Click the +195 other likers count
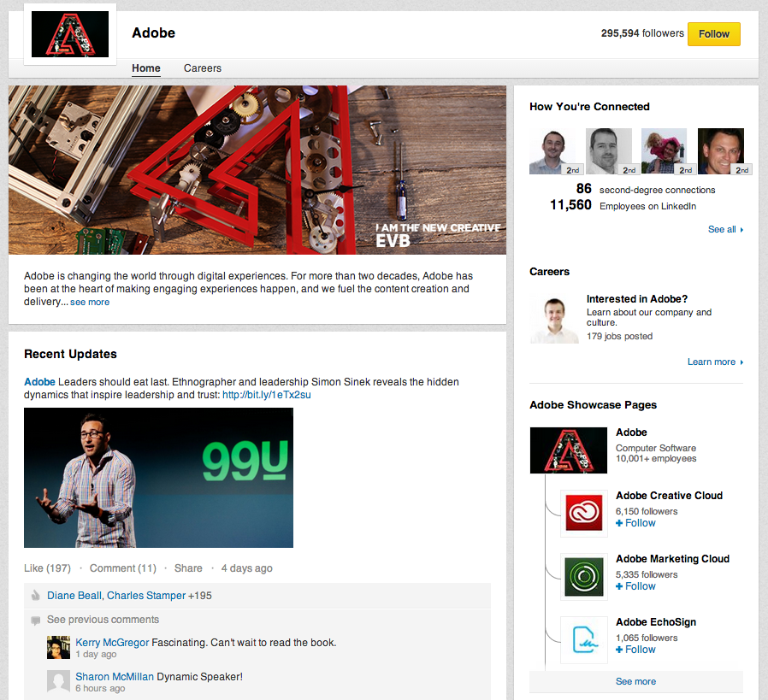Screen dimensions: 768x700 [x=200, y=595]
